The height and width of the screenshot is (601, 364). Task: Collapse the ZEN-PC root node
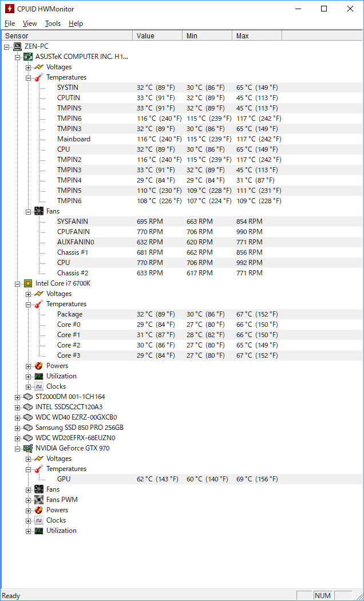(6, 47)
